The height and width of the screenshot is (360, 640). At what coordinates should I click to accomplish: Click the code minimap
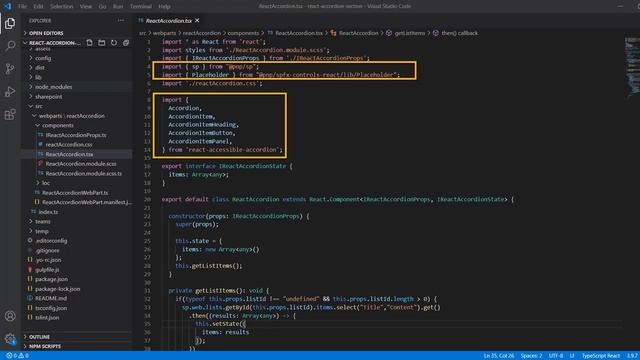(632, 67)
